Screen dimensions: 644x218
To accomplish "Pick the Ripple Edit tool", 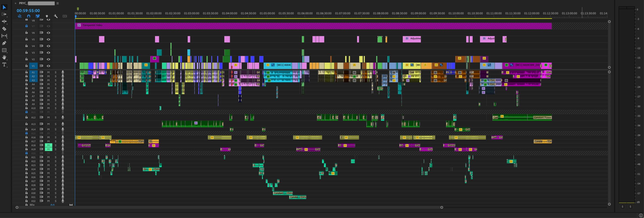I will [4, 21].
